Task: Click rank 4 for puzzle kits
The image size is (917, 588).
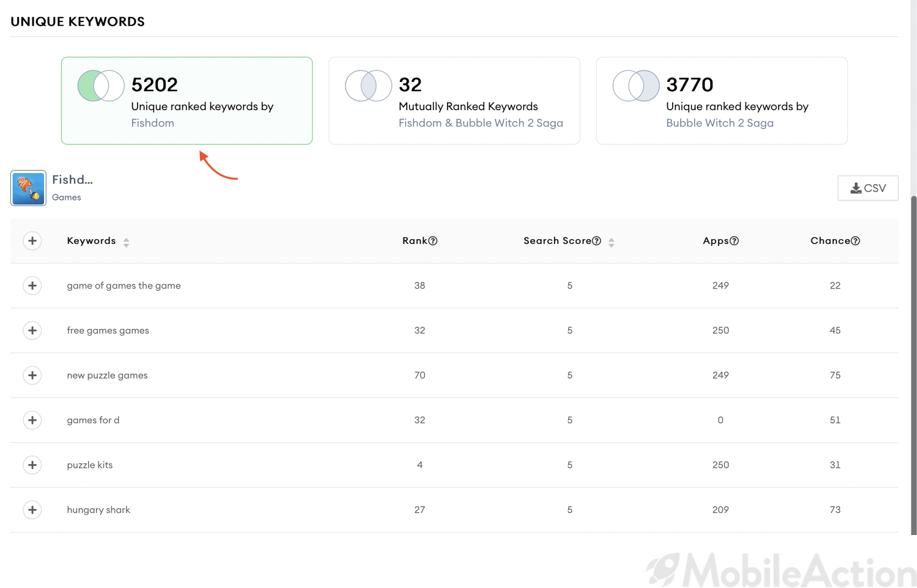Action: [x=420, y=465]
